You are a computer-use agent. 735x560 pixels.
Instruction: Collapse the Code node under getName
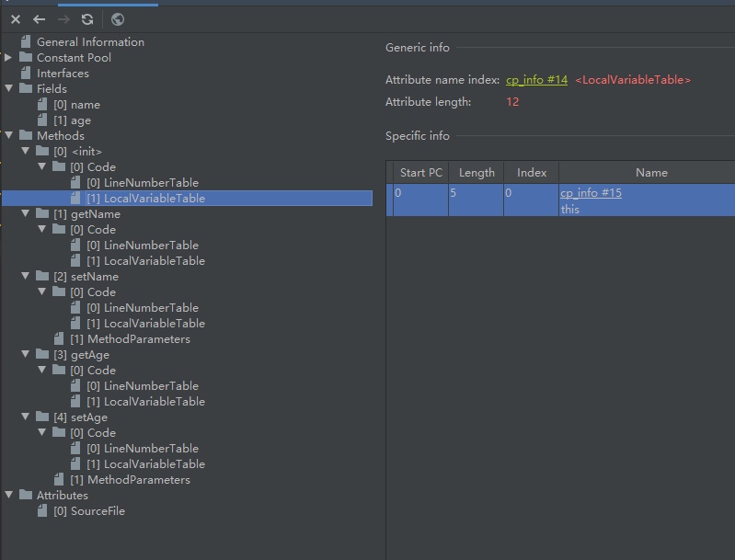click(x=41, y=229)
